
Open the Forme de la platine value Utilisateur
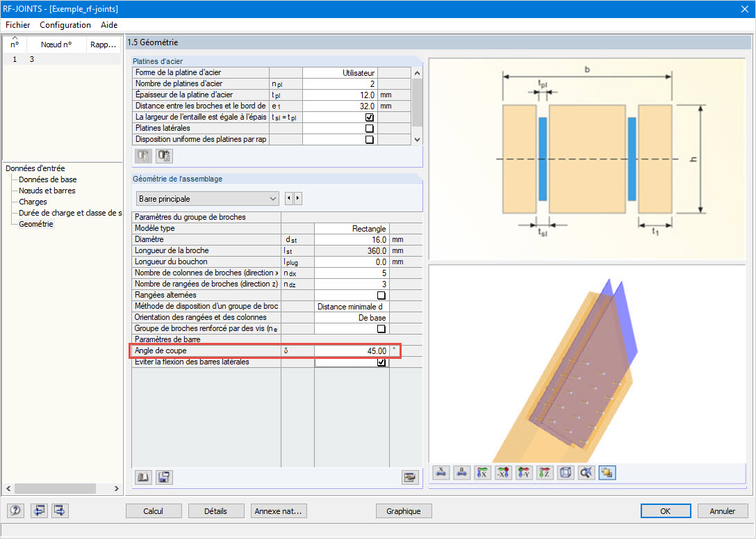coord(340,73)
